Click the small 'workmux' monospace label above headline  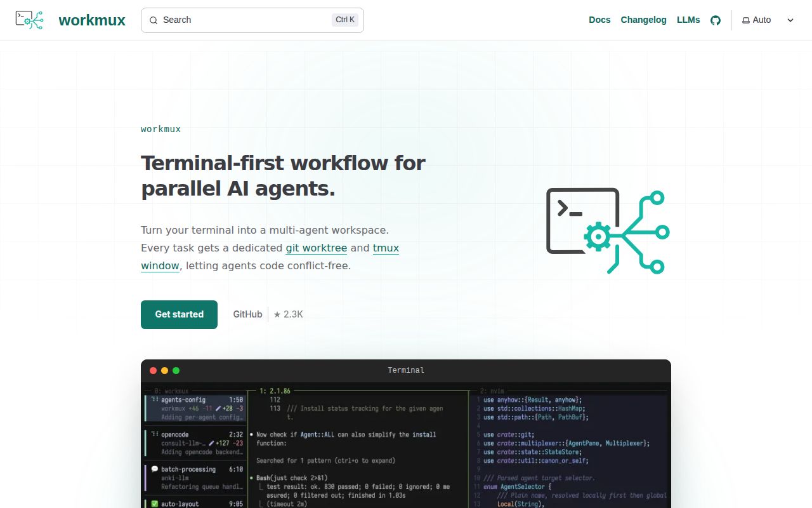(160, 129)
